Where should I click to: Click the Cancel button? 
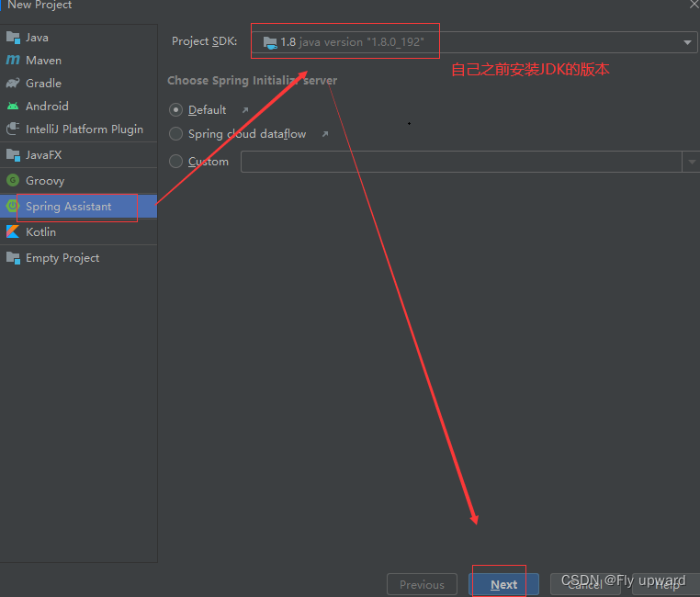(x=585, y=584)
